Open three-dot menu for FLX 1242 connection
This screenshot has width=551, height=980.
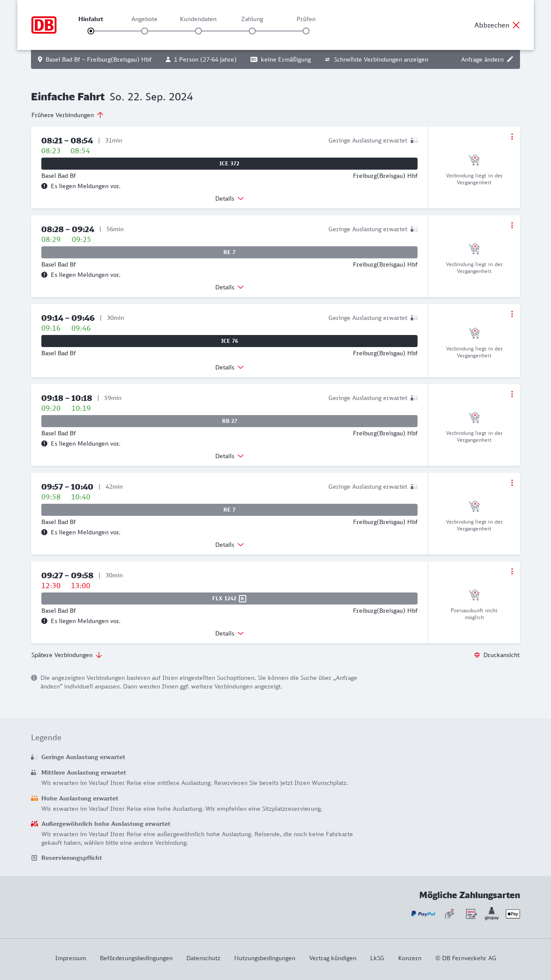[512, 571]
